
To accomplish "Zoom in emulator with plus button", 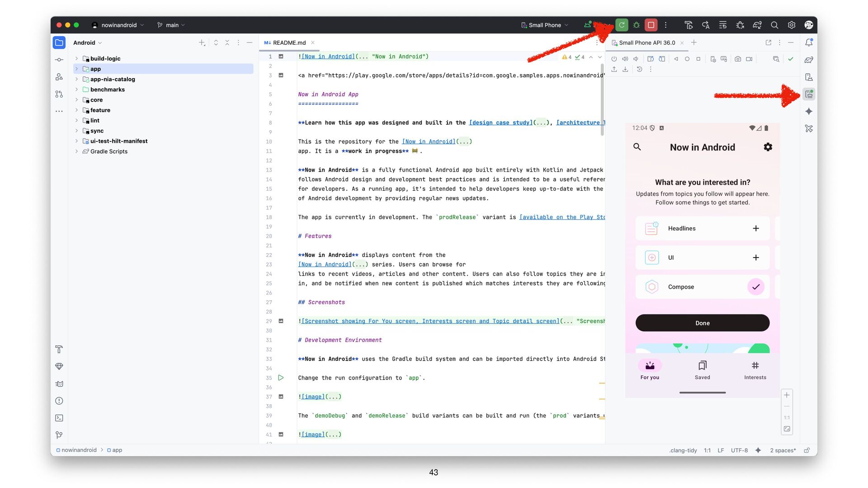I will (787, 395).
